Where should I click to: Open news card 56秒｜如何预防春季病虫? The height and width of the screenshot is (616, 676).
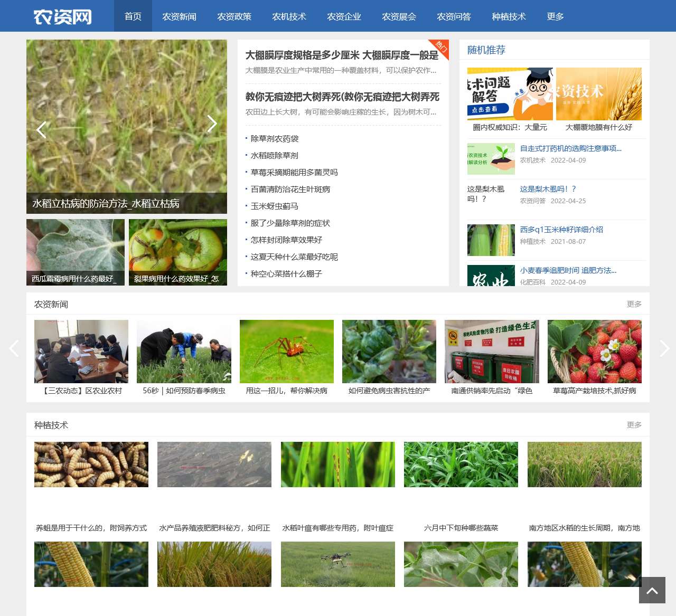coord(184,358)
